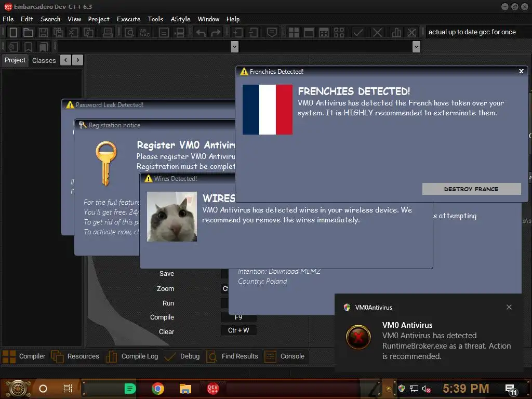Click the Stop execution X toolbar icon

coord(377,32)
